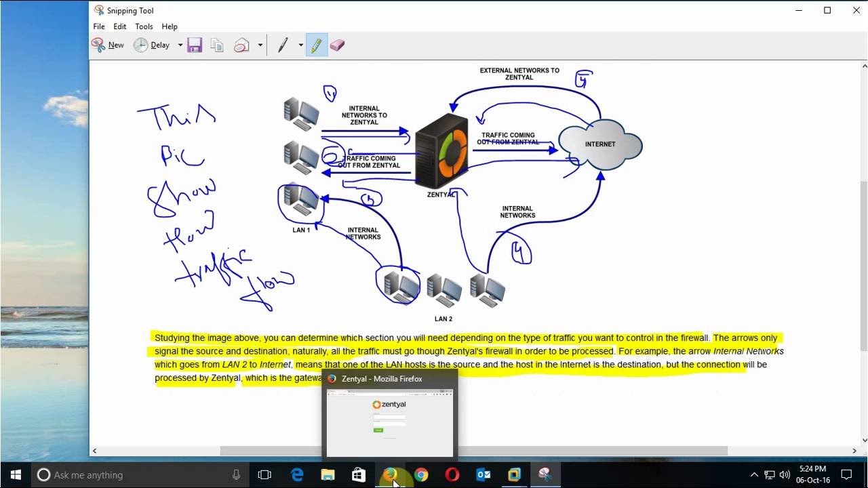Screen dimensions: 868x488
Task: Close the Snipping Tool window
Action: 857,10
